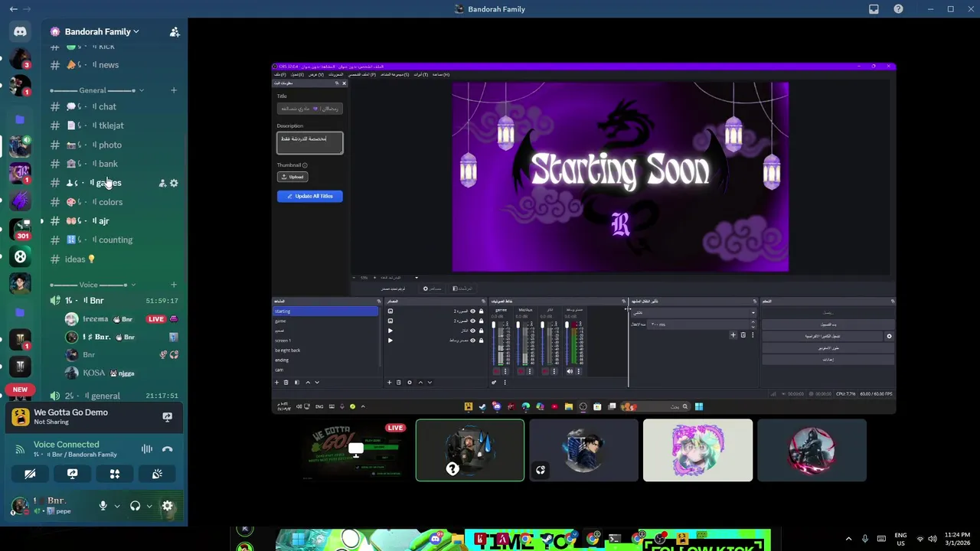Screen dimensions: 980x551
Task: Click add scene plus icon in OBS scenes dock
Action: point(277,382)
